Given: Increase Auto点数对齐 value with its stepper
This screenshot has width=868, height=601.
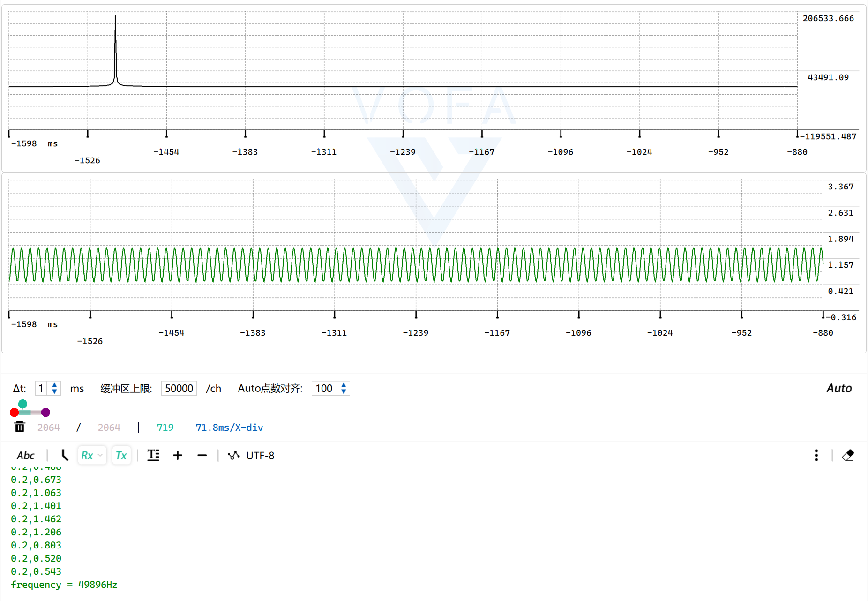Looking at the screenshot, I should (343, 385).
